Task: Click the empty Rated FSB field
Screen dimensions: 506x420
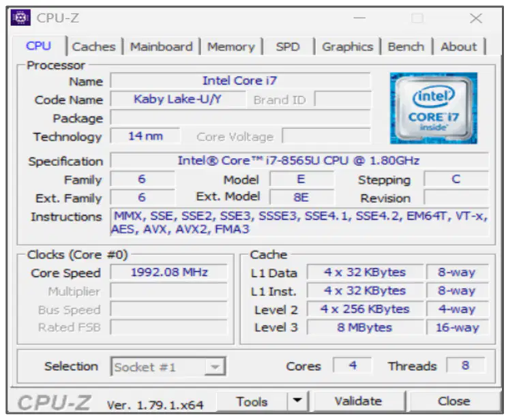Action: click(x=168, y=327)
